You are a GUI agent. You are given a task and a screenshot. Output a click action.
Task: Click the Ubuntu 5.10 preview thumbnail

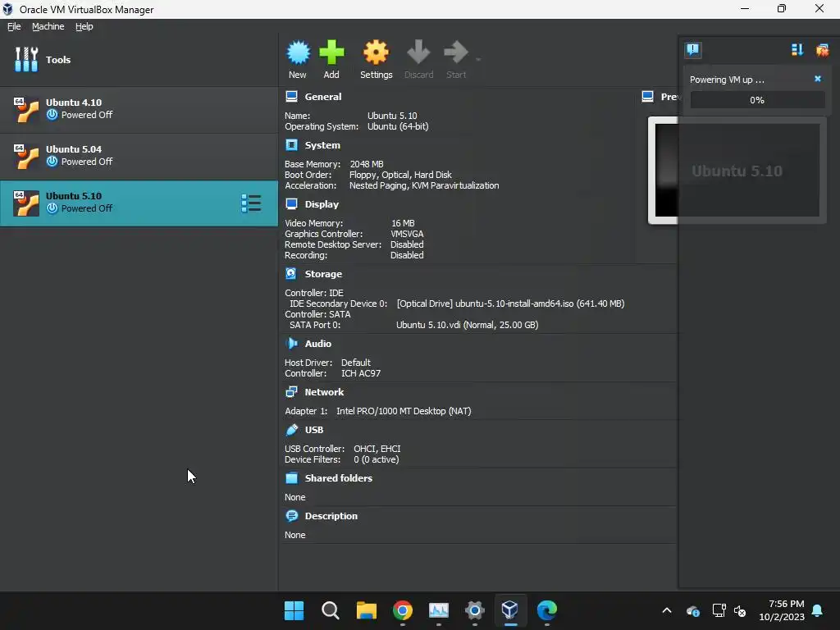pos(737,171)
